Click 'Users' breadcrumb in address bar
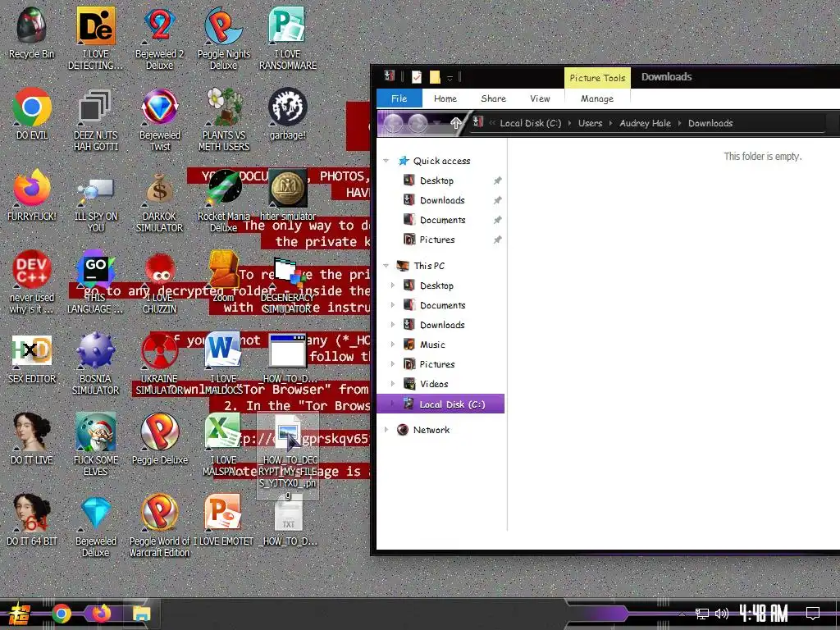This screenshot has height=630, width=840. click(x=590, y=123)
